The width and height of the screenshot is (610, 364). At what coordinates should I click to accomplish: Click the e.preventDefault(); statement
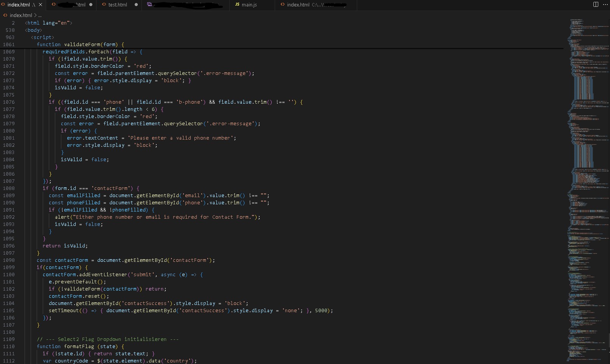[77, 282]
